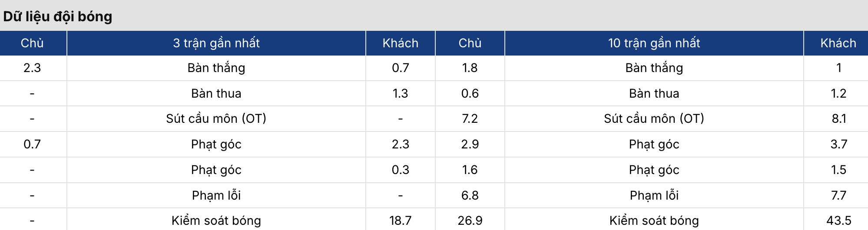
Task: Click 'Phạm lỗi' label in 3 trận column
Action: pos(216,195)
